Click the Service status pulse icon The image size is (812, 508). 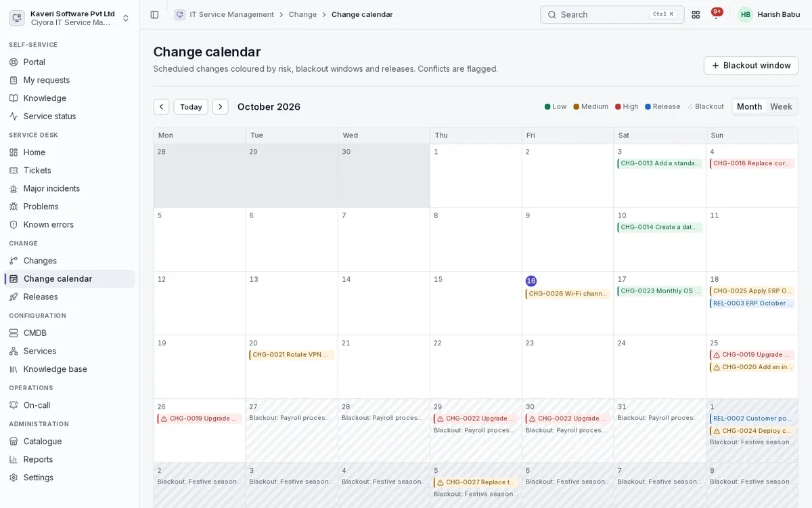[x=14, y=117]
